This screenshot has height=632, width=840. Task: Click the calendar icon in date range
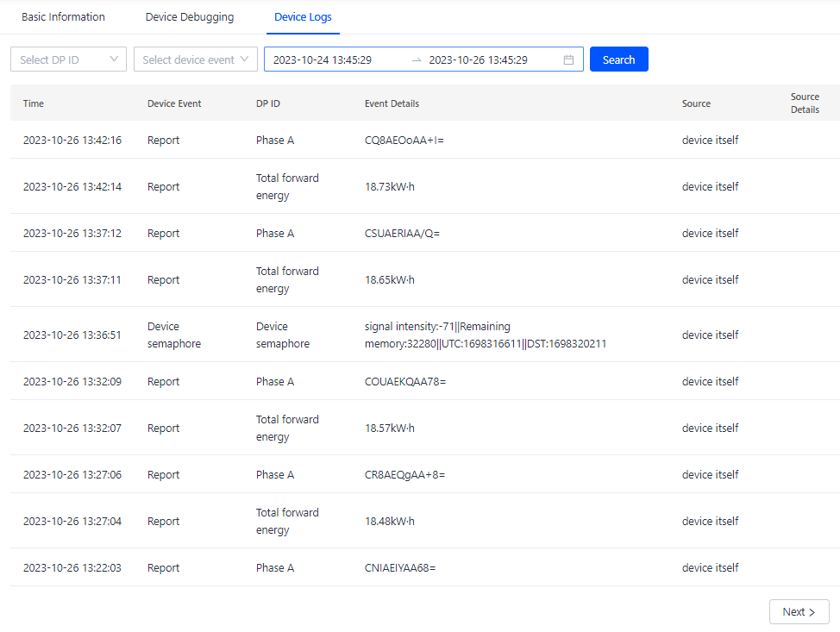tap(568, 59)
